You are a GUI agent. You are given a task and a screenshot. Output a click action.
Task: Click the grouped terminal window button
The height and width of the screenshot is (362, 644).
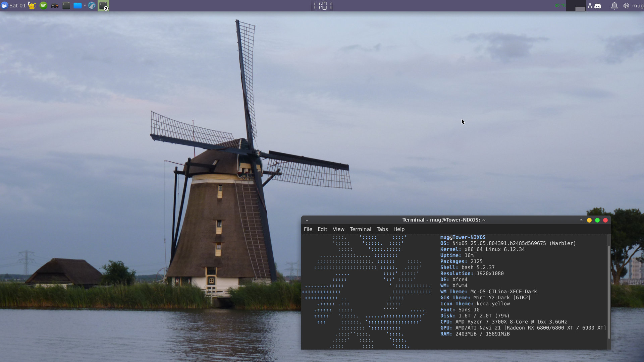point(103,6)
